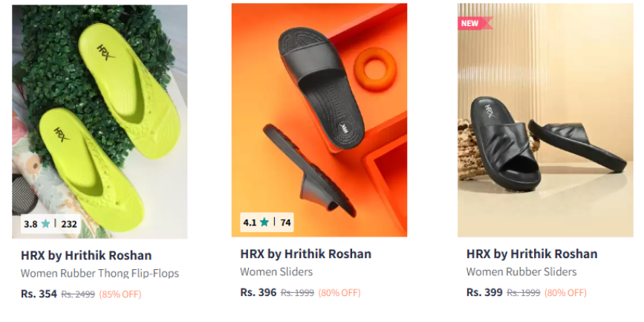
Task: Select the Women Rubber Sliders product name
Action: click(x=521, y=271)
